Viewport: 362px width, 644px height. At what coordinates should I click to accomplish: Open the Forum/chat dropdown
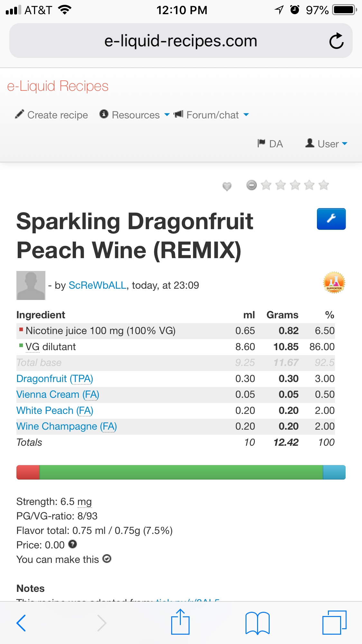[x=211, y=115]
